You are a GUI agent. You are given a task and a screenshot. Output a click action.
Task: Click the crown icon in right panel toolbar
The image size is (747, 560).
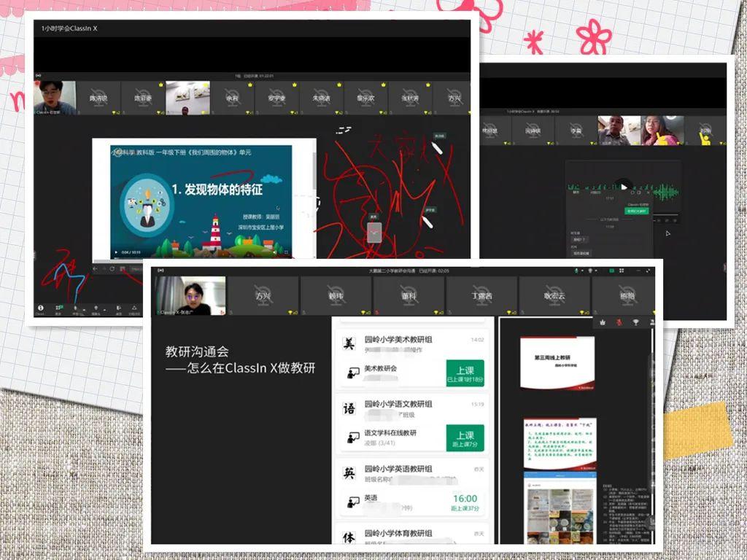(x=603, y=322)
